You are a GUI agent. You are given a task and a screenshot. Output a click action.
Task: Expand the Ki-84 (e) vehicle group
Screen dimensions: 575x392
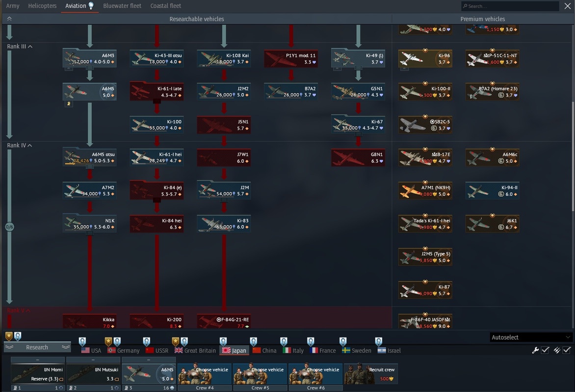[157, 200]
